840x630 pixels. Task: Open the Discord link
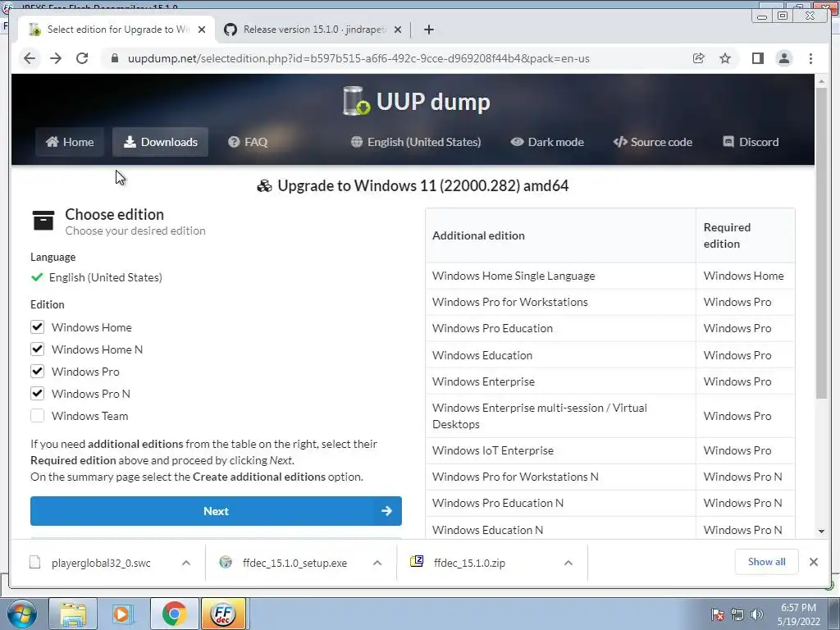click(751, 142)
